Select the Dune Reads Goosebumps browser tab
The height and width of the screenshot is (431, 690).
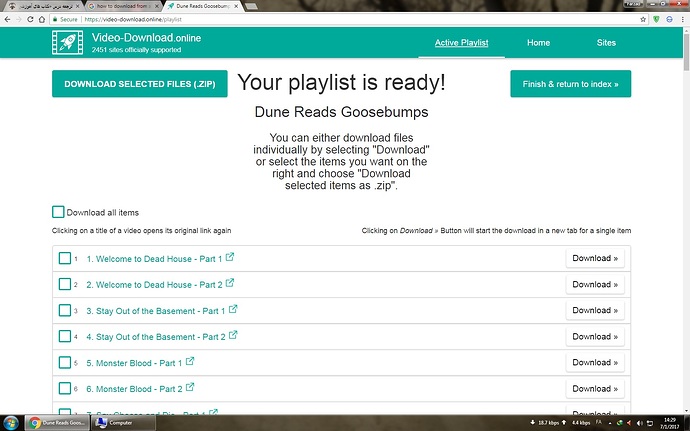pos(203,6)
